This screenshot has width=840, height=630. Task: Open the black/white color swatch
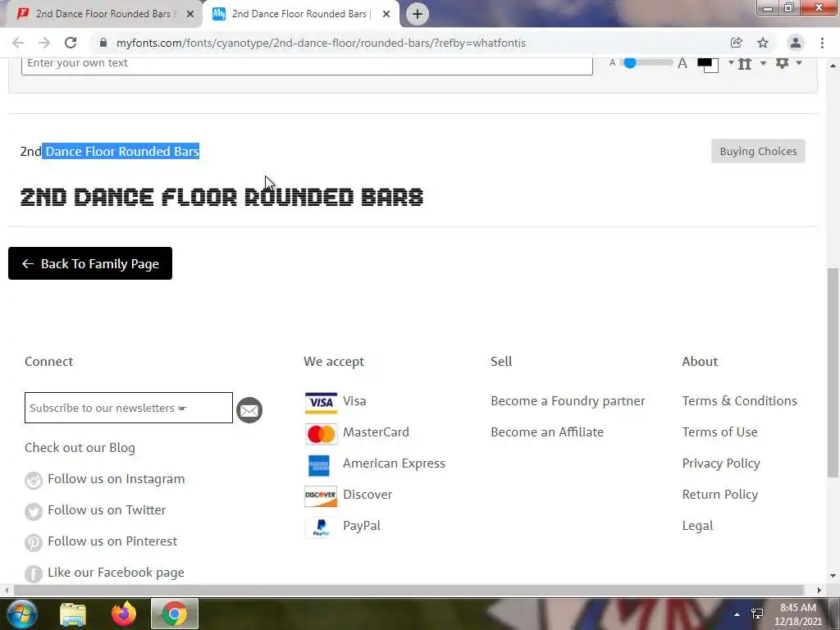point(708,64)
